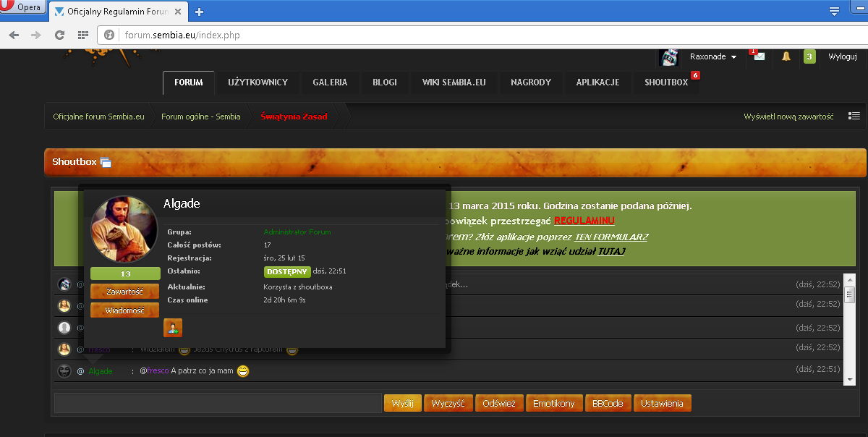Viewport: 868px width, 437px height.
Task: Add Algade as a friend icon
Action: coord(173,328)
